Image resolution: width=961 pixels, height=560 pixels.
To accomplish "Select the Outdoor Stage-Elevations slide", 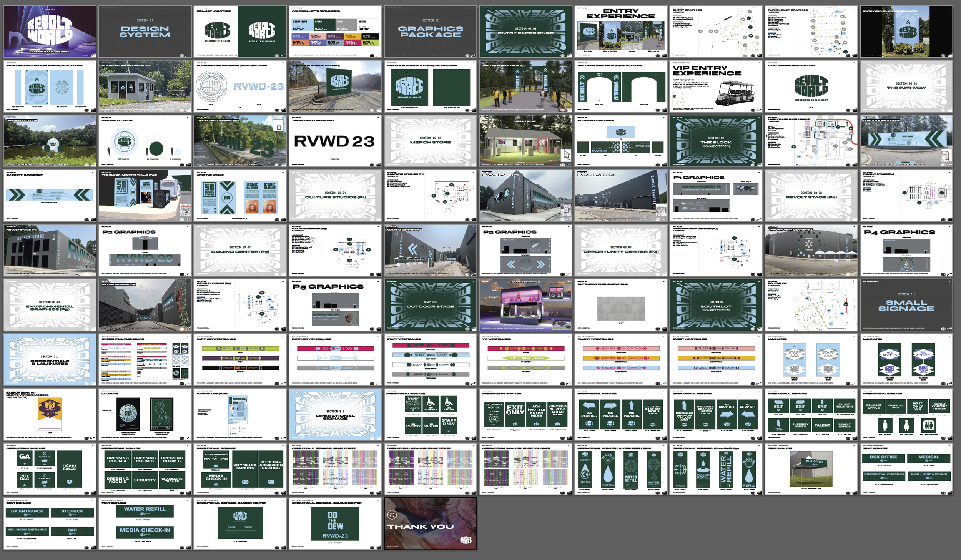I will click(621, 305).
